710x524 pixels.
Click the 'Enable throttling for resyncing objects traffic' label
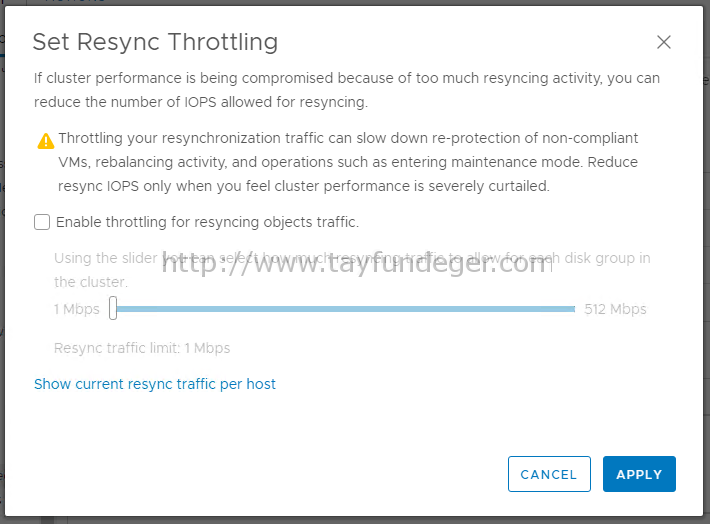[x=207, y=222]
